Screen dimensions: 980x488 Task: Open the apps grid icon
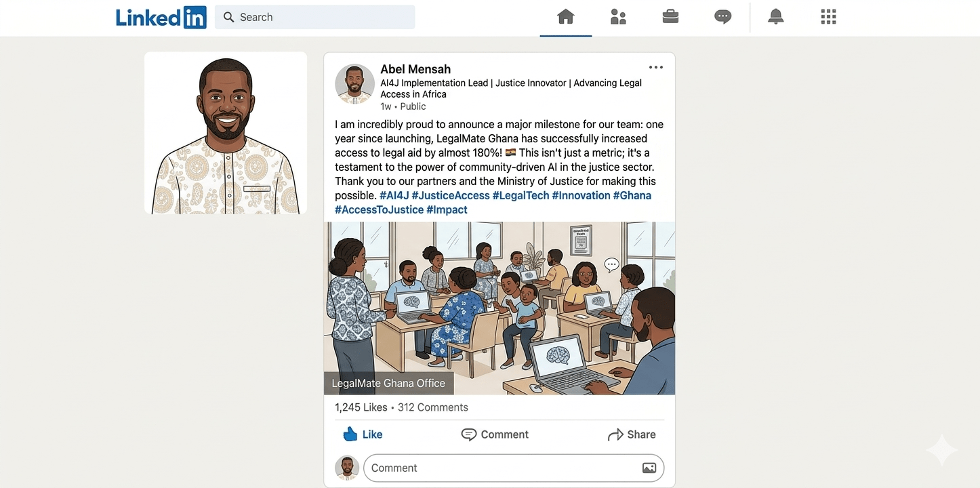point(828,17)
